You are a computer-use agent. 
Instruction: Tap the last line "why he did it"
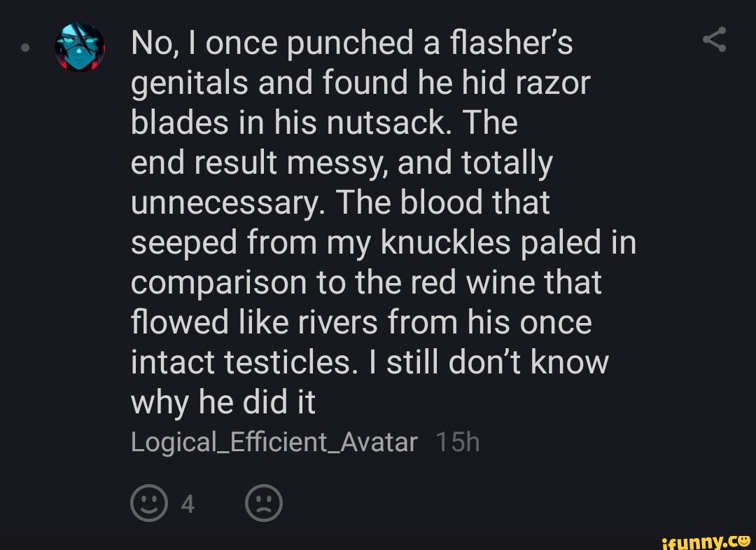click(223, 403)
